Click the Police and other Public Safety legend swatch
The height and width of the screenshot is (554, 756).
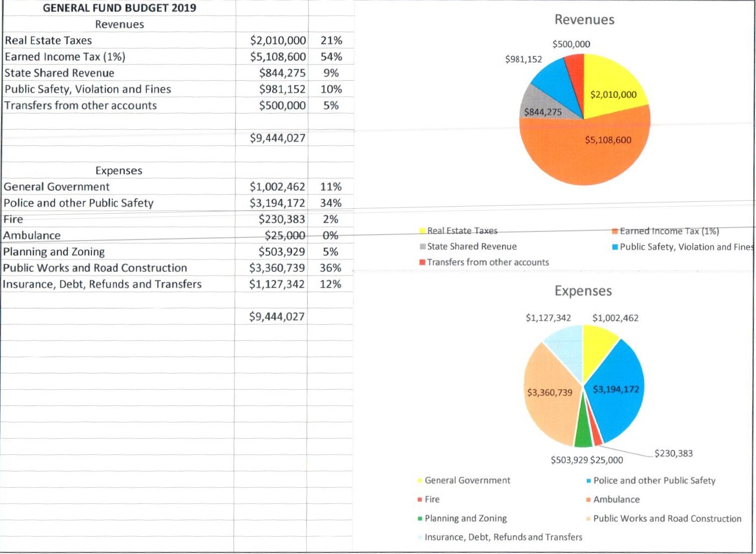pos(589,481)
